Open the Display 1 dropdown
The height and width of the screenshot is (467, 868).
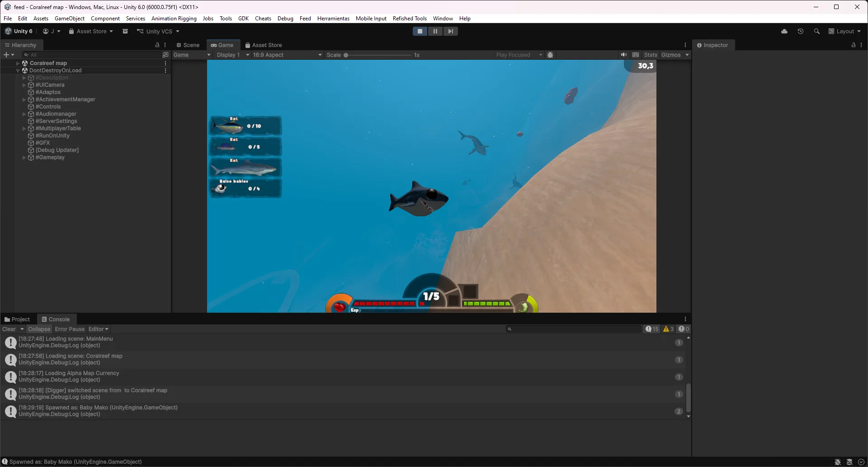pyautogui.click(x=233, y=55)
